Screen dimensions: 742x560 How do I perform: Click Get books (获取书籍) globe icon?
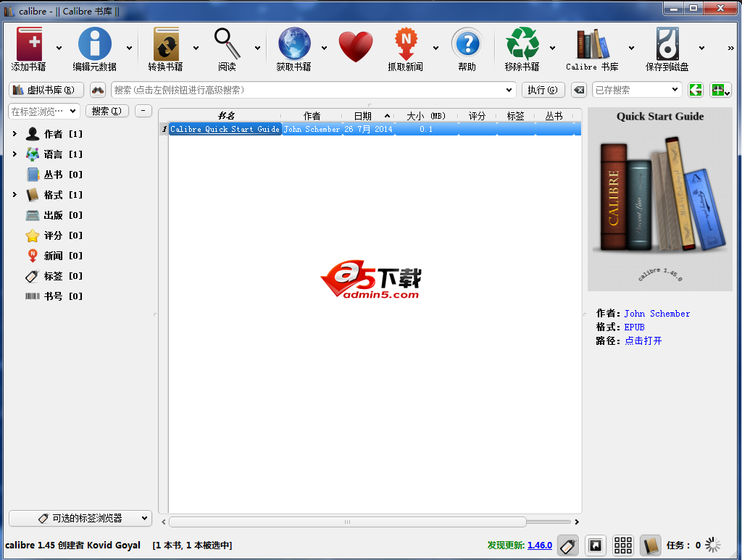(294, 43)
